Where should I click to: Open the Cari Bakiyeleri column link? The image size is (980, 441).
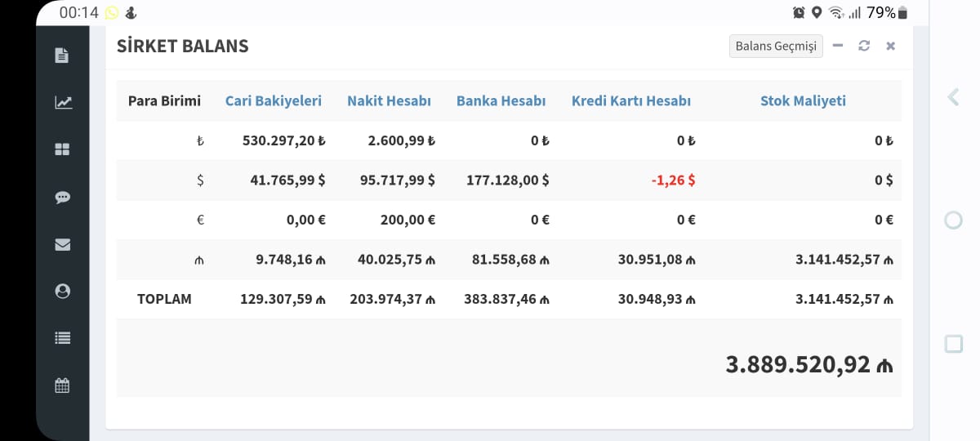point(274,100)
